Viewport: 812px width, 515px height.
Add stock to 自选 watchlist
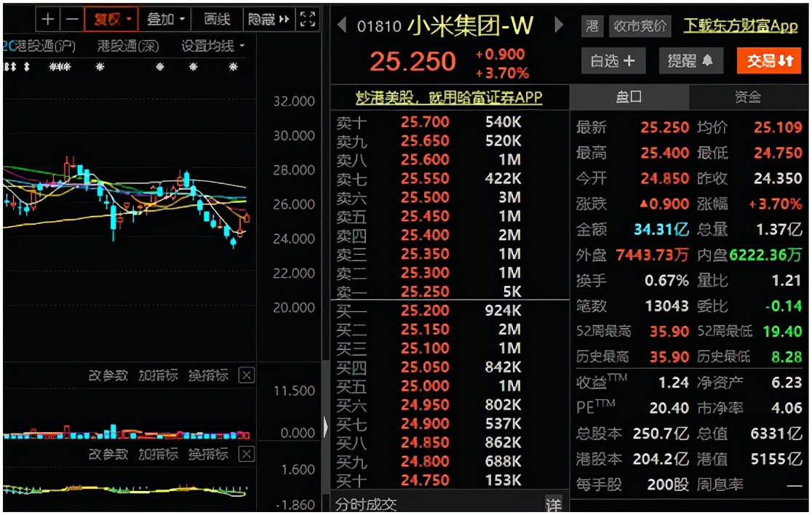click(x=612, y=61)
